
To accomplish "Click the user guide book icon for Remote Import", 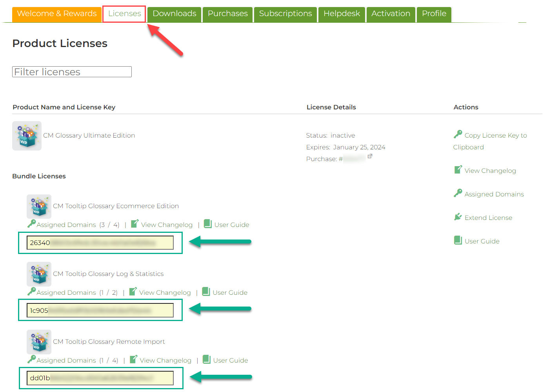I will [207, 359].
